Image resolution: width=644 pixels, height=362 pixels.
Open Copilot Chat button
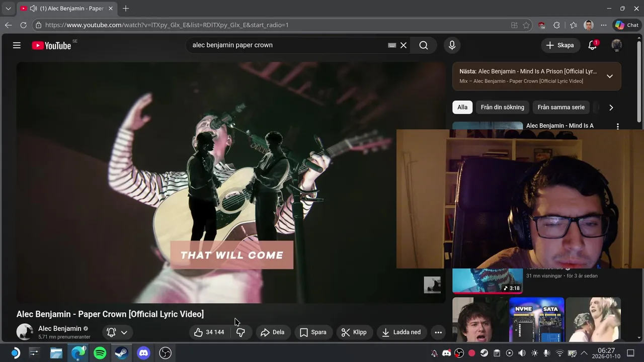(x=626, y=25)
